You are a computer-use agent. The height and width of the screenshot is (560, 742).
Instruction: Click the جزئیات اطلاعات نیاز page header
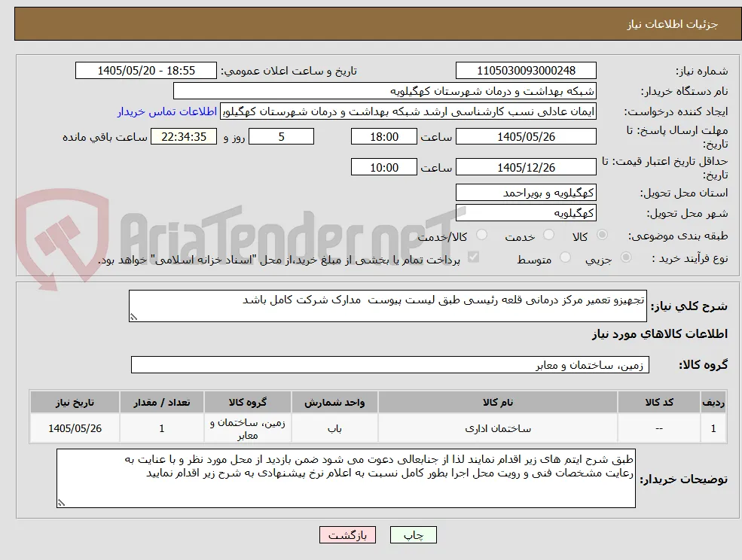tap(673, 24)
